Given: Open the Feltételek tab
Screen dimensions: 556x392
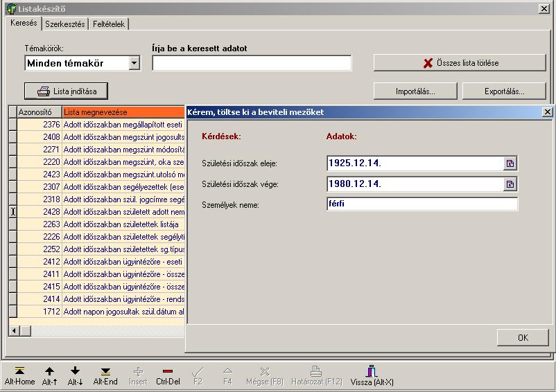Looking at the screenshot, I should [x=109, y=24].
